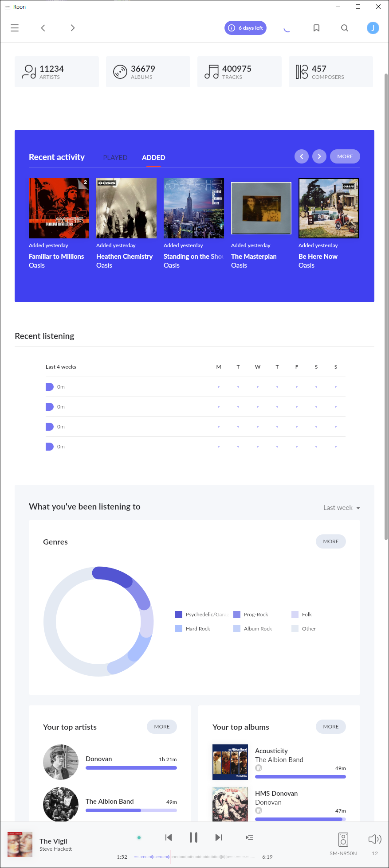Open Standing on the Shoulder album cover

pos(194,208)
